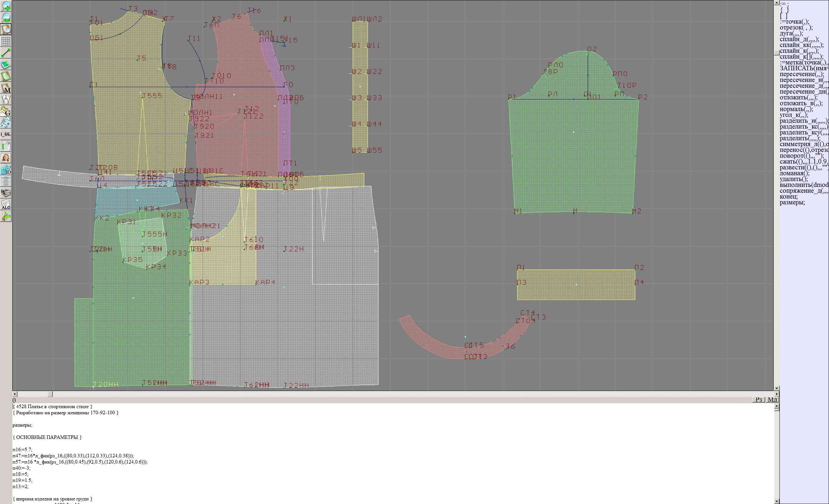
Task: Toggle the grid display icon
Action: (6, 41)
